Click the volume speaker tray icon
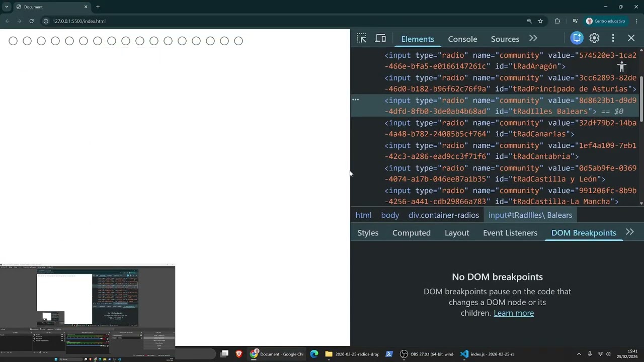Screen dimensions: 644x362 point(608,354)
